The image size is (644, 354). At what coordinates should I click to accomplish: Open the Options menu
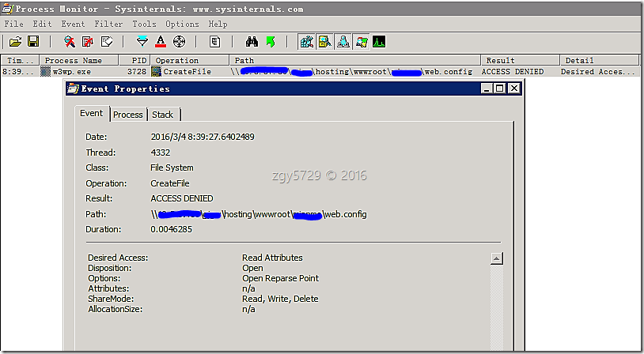(x=182, y=24)
